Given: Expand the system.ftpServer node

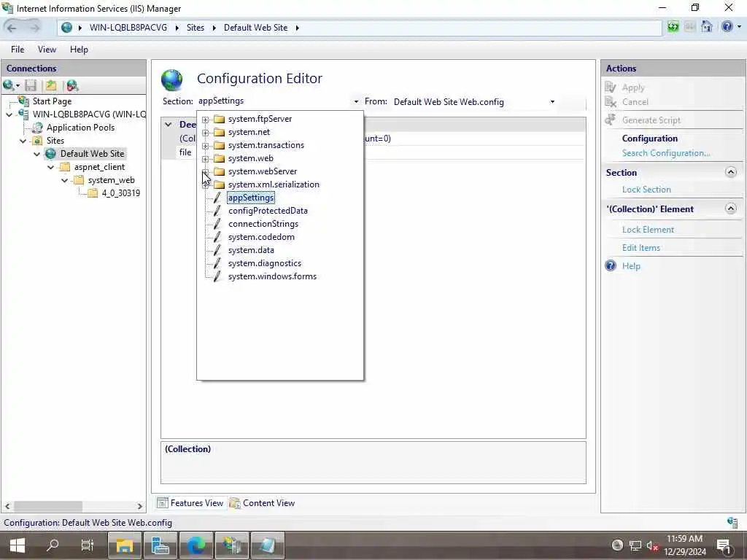Looking at the screenshot, I should tap(205, 120).
